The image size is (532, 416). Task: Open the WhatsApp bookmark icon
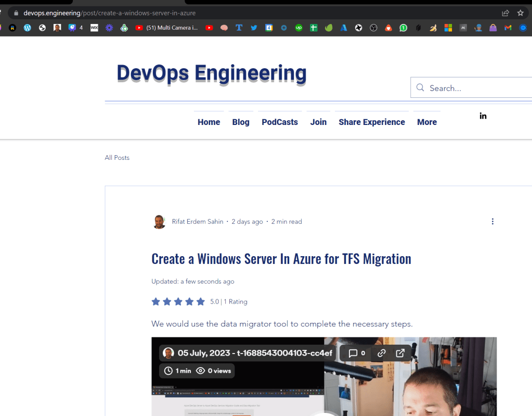pyautogui.click(x=404, y=28)
